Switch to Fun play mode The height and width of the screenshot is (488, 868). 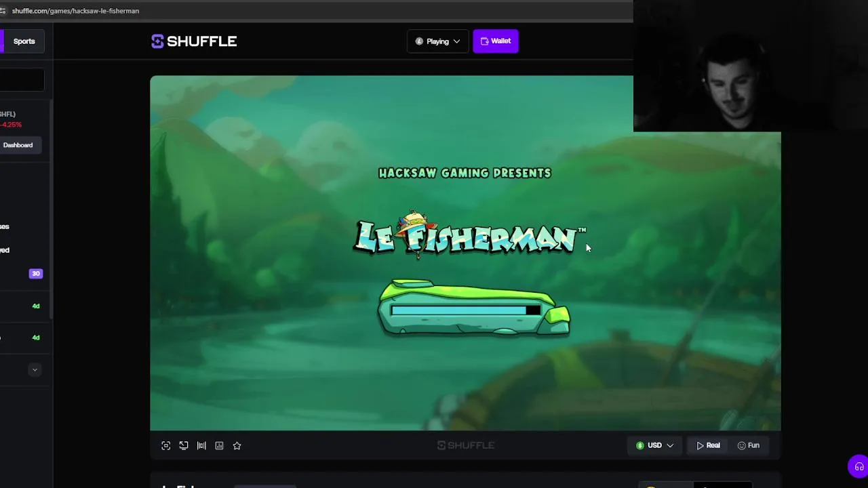pos(749,445)
